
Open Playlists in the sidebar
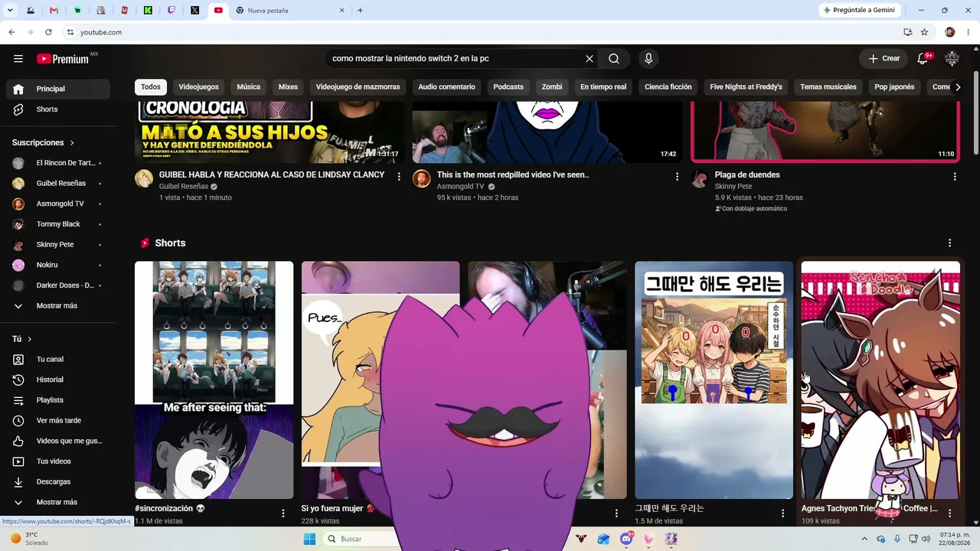(58, 400)
